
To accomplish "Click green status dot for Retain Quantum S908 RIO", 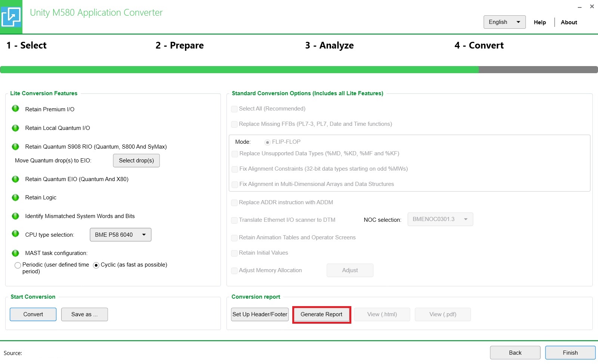I will click(15, 146).
